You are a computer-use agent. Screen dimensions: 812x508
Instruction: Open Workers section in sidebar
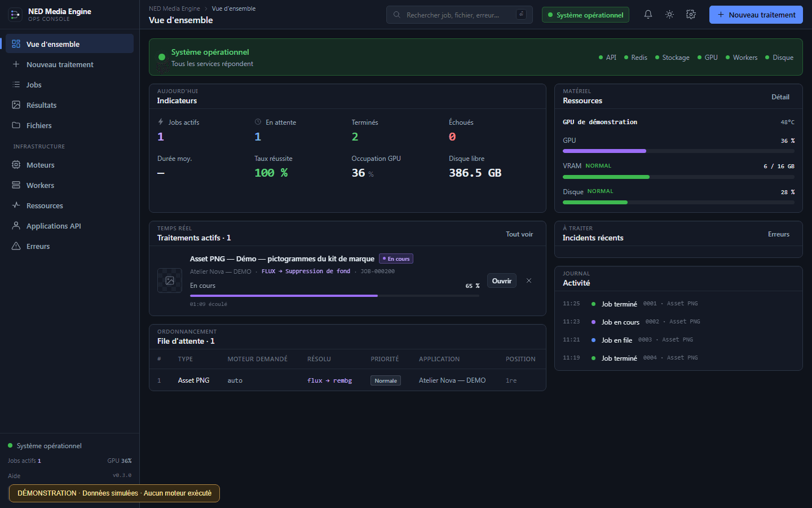(x=69, y=185)
